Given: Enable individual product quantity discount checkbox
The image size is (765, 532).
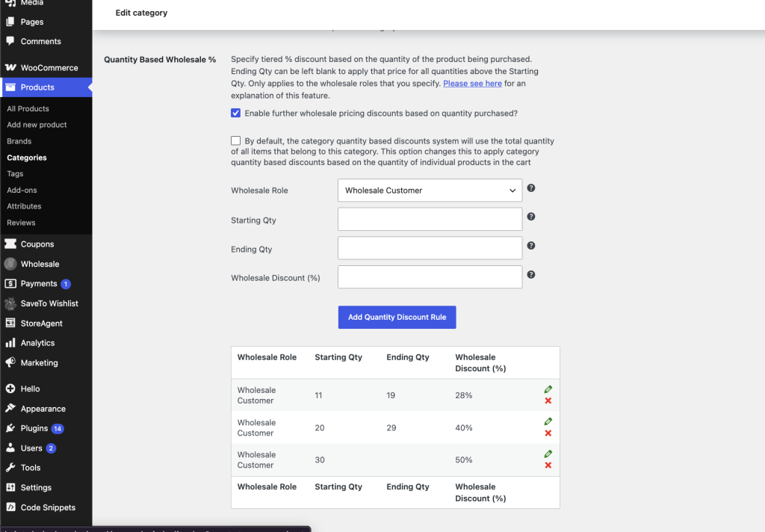Looking at the screenshot, I should 235,140.
